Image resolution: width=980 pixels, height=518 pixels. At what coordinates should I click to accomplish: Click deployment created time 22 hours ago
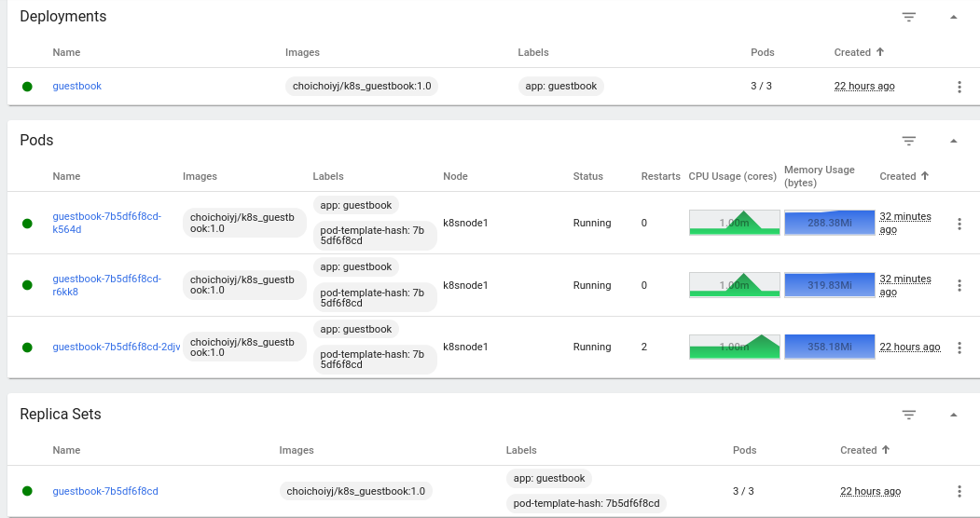point(864,86)
